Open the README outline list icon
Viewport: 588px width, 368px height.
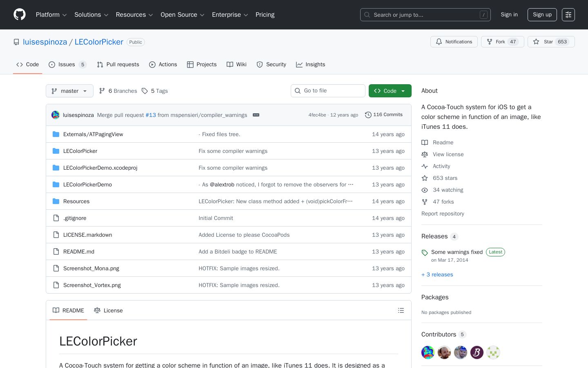401,310
